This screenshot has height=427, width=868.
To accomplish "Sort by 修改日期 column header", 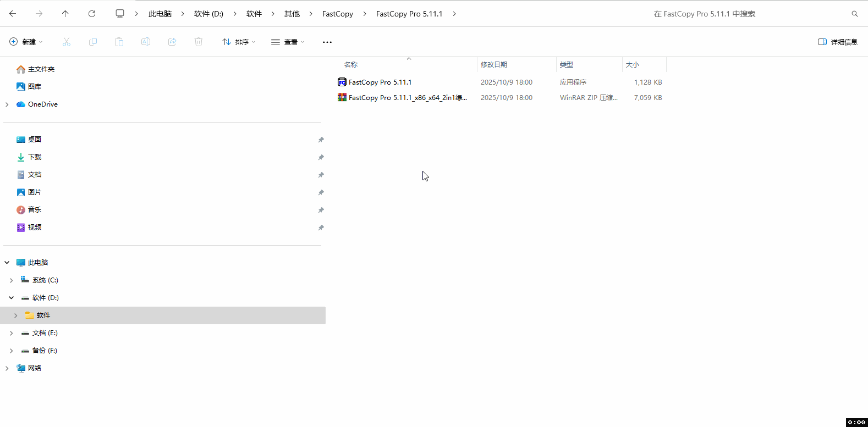I will click(493, 65).
